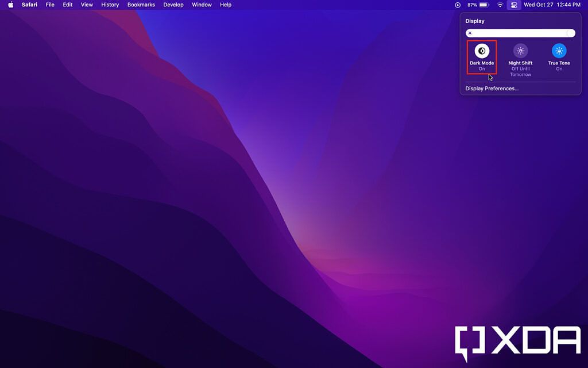Select the Dark Mode eye-shaped icon
Image resolution: width=588 pixels, height=368 pixels.
(482, 50)
